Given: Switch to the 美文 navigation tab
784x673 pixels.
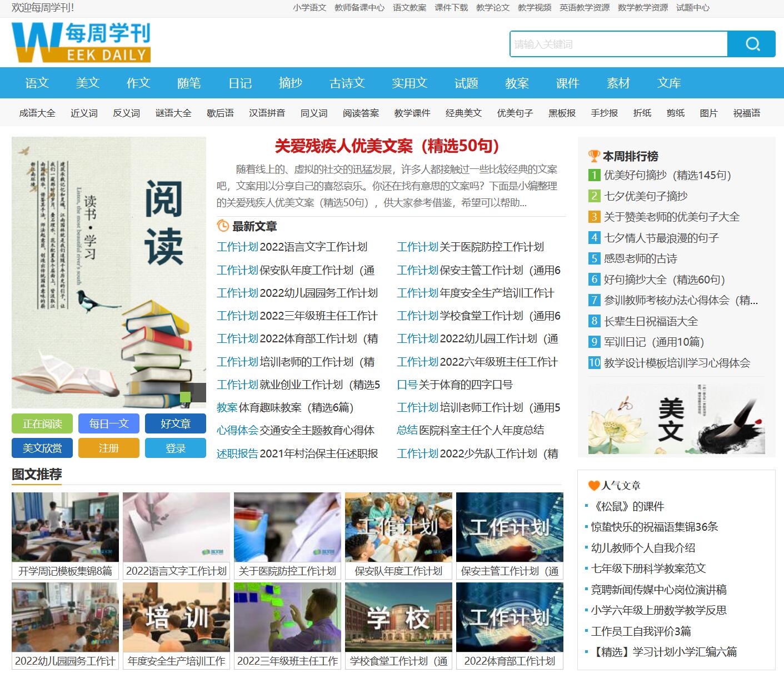Looking at the screenshot, I should pos(87,83).
